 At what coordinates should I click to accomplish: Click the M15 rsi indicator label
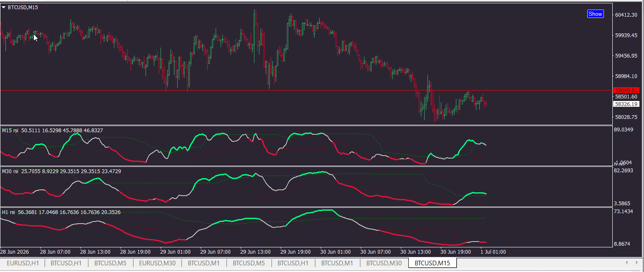pos(10,131)
